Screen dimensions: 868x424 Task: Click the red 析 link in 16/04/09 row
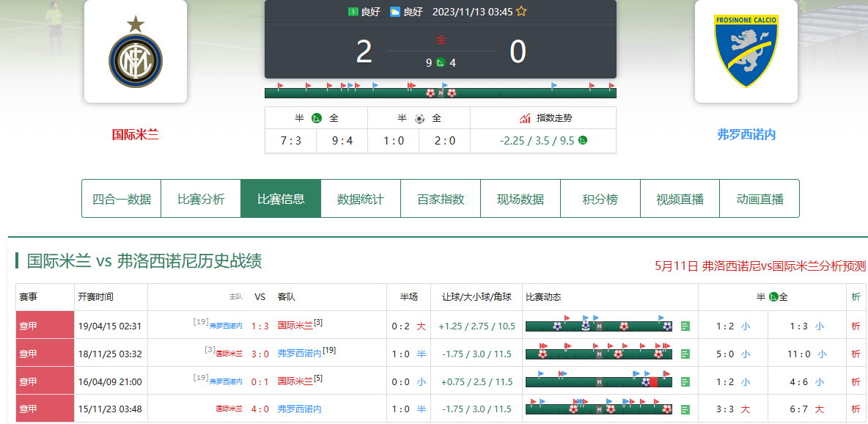856,381
